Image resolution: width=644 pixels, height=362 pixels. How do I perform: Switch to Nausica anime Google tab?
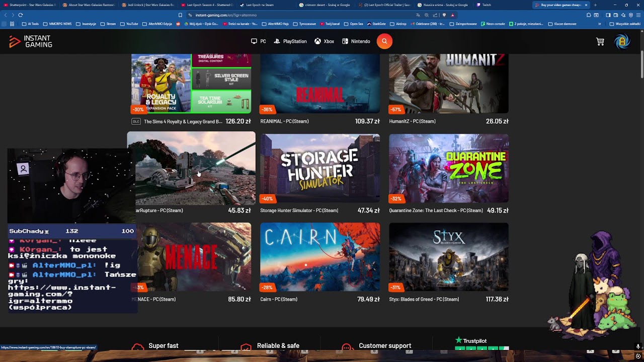444,5
